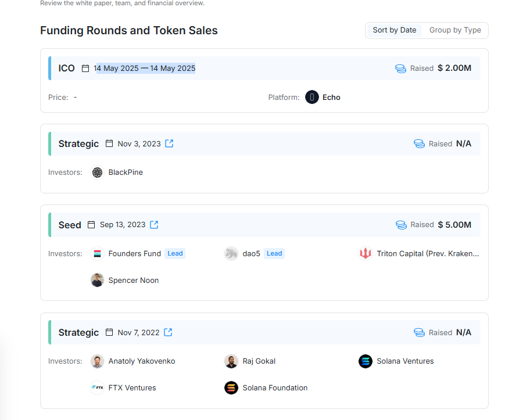Viewport: 505px width, 420px height.
Task: Click Nov 3, 2023 date text
Action: coord(139,143)
